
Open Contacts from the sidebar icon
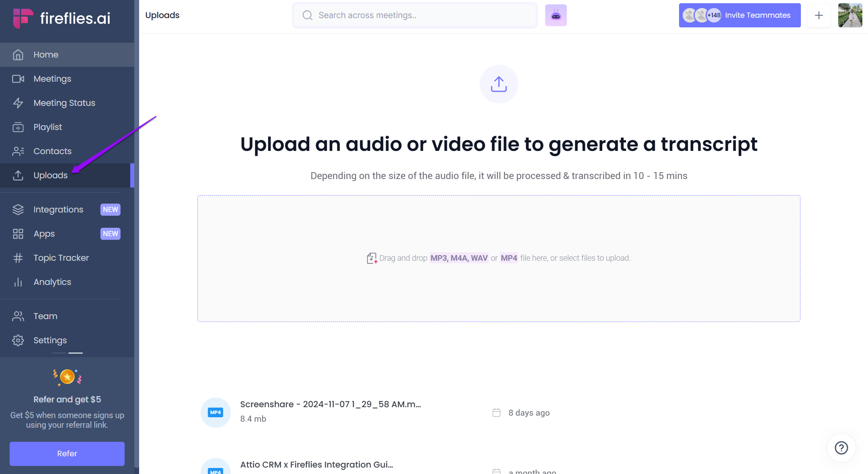(x=18, y=151)
